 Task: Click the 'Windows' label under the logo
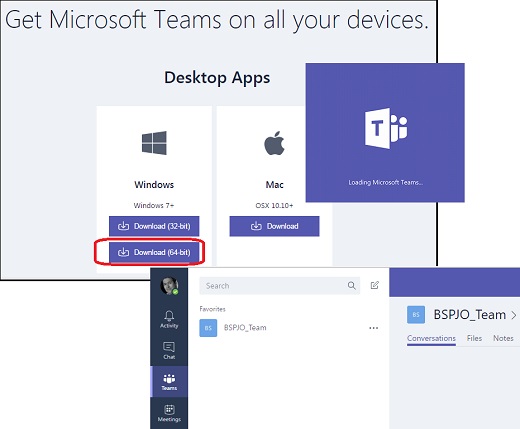point(154,185)
